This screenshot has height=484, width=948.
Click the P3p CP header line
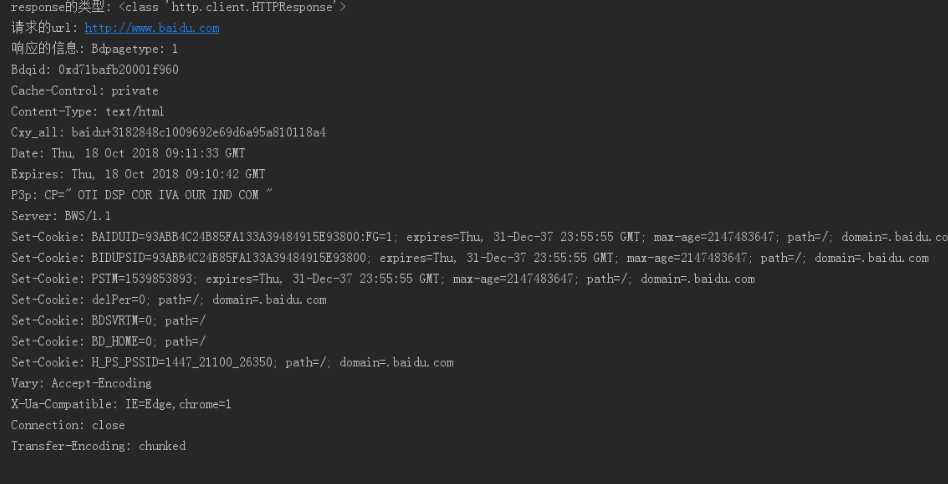click(x=141, y=195)
